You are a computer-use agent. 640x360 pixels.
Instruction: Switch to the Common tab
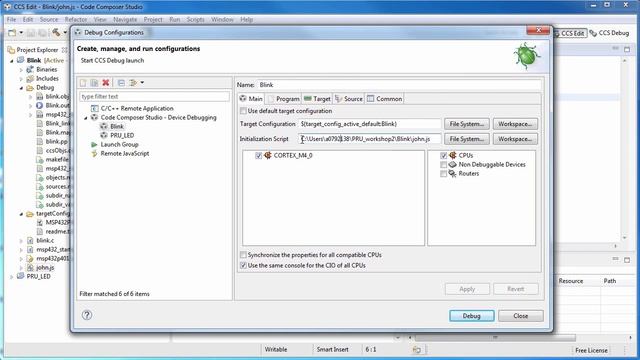(384, 99)
